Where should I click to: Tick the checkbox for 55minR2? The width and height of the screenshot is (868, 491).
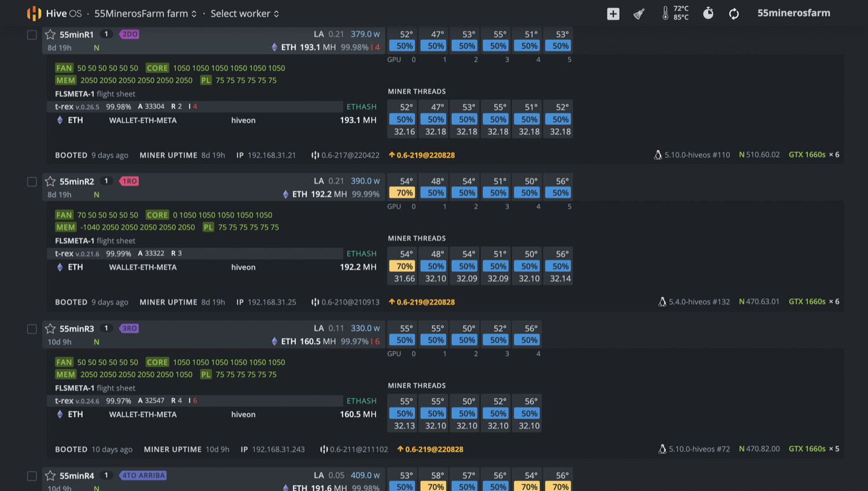tap(32, 182)
